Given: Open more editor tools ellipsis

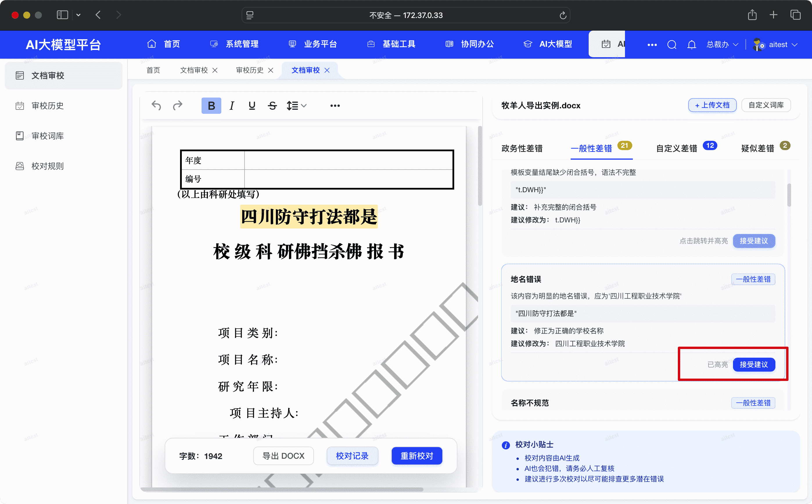Looking at the screenshot, I should (x=335, y=106).
